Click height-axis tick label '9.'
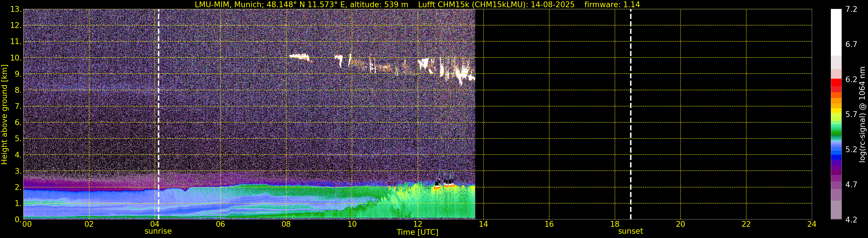Screen dimensions: 868x238 click(18, 74)
